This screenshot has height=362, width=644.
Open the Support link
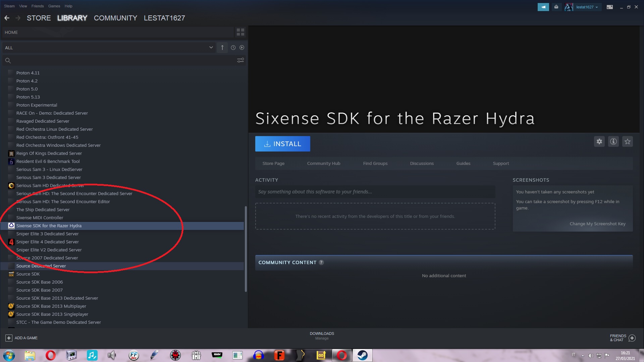[501, 164]
